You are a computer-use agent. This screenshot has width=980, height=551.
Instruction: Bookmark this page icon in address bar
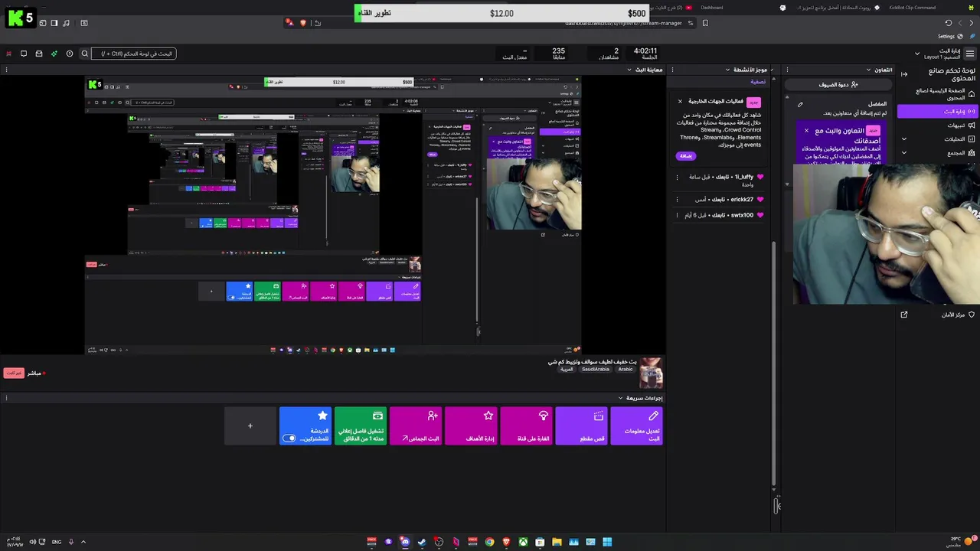(x=705, y=23)
